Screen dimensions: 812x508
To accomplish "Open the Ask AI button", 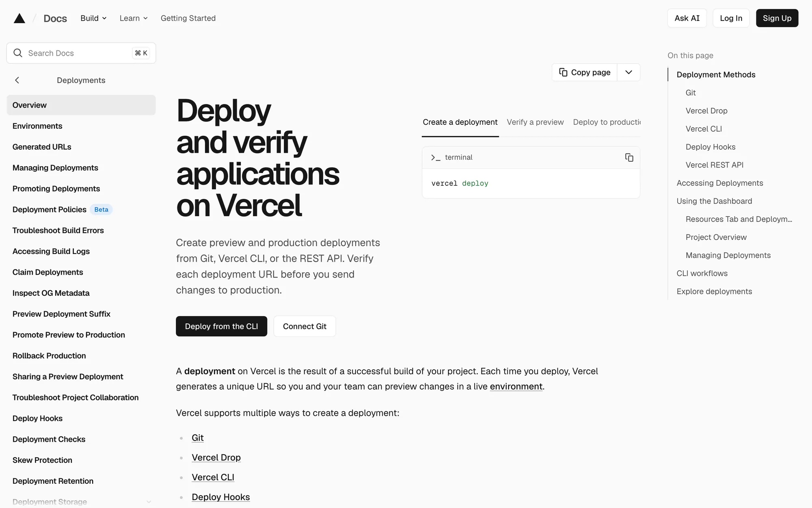I will pyautogui.click(x=687, y=18).
